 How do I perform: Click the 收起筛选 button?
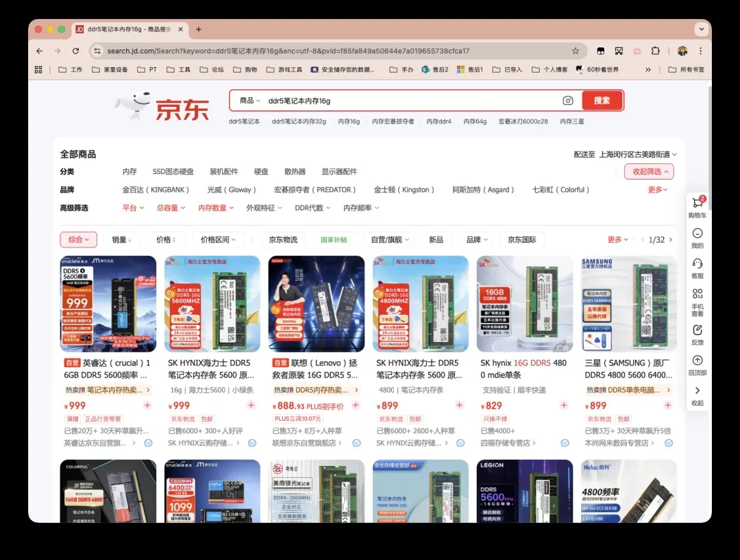pyautogui.click(x=649, y=171)
